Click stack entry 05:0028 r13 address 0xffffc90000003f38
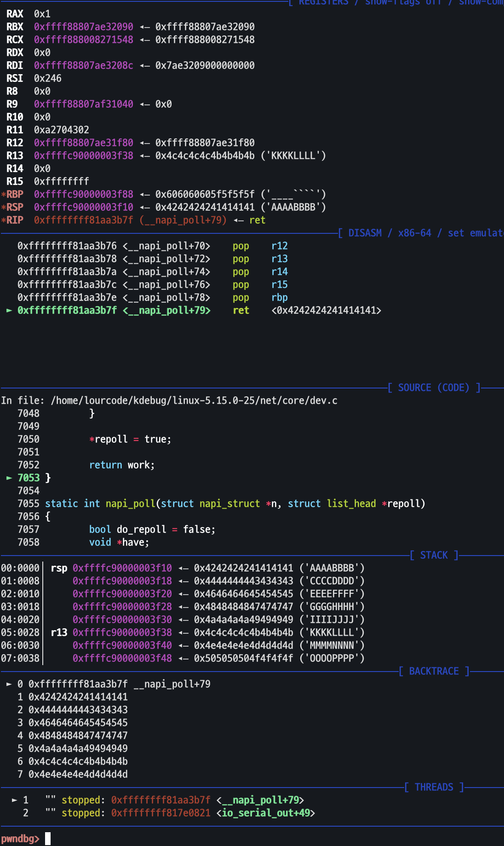The width and height of the screenshot is (504, 846). 122,632
